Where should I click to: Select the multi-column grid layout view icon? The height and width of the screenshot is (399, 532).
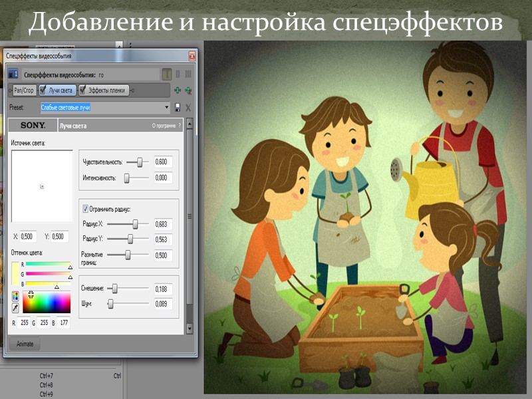[188, 74]
